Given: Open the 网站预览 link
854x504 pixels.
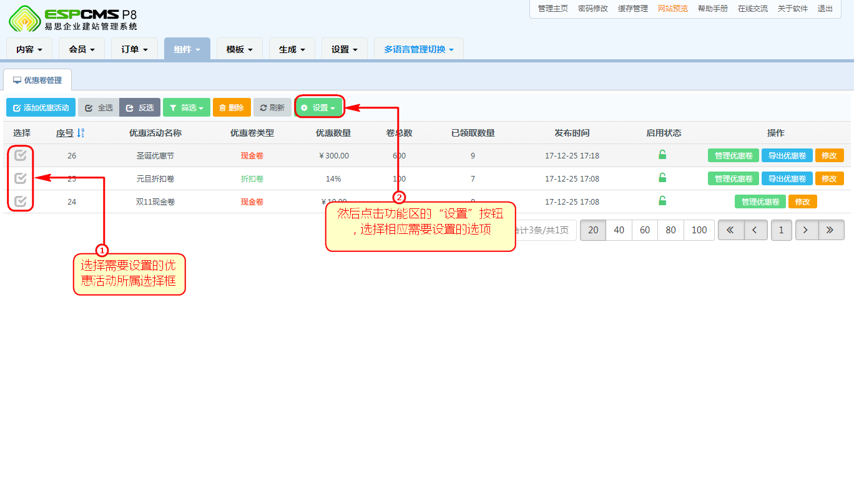Looking at the screenshot, I should [672, 9].
